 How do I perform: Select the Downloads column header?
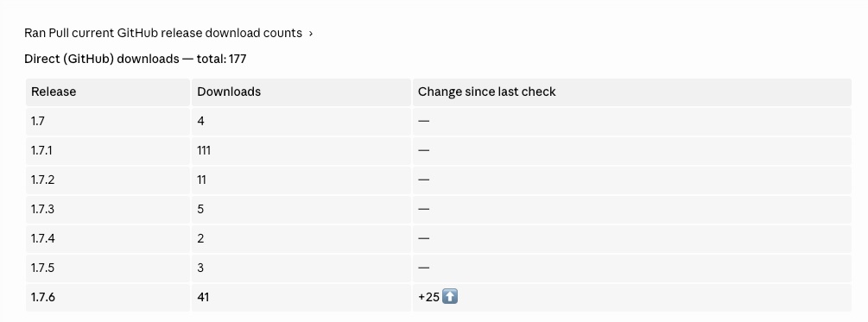229,92
